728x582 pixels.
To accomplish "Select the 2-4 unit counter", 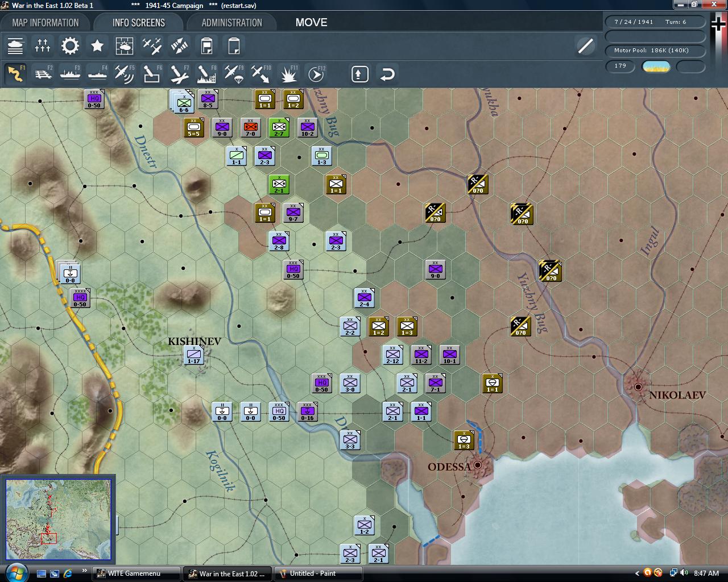I will pos(364,298).
